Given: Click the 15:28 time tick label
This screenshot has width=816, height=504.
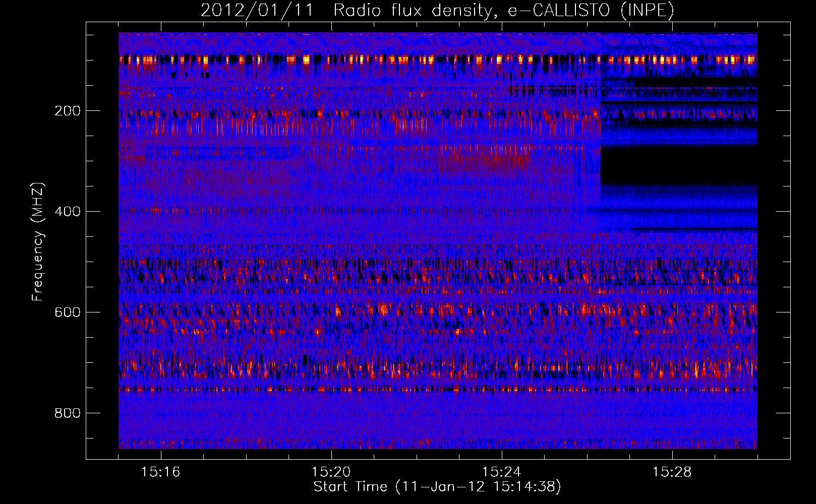Looking at the screenshot, I should 672,472.
